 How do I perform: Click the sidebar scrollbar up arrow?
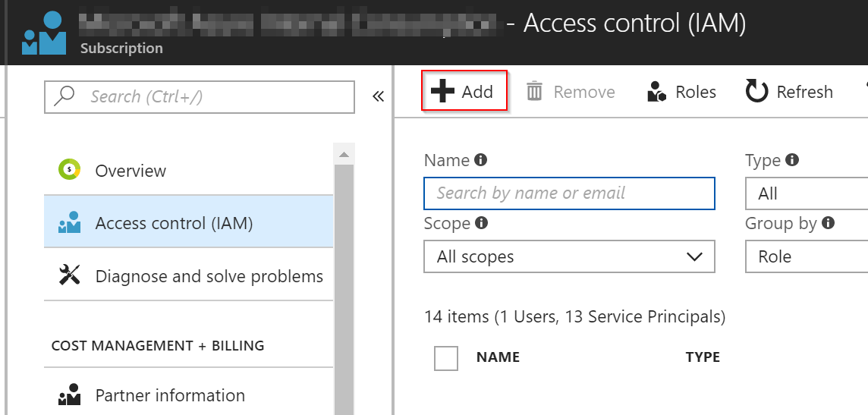tap(344, 153)
